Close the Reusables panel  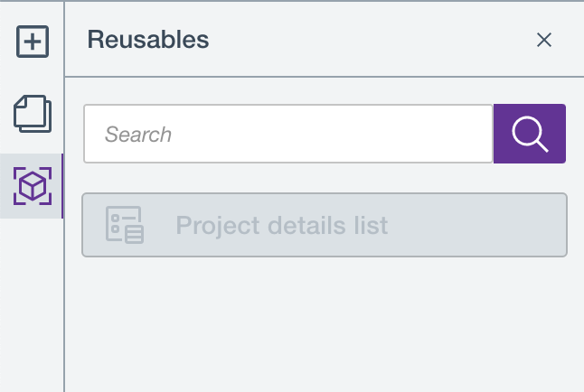[x=544, y=40]
